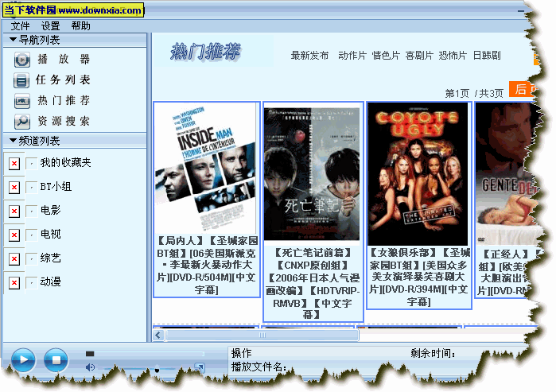The width and height of the screenshot is (556, 392).
Task: Click the red X icon beside 我的收藏夹
Action: click(14, 163)
